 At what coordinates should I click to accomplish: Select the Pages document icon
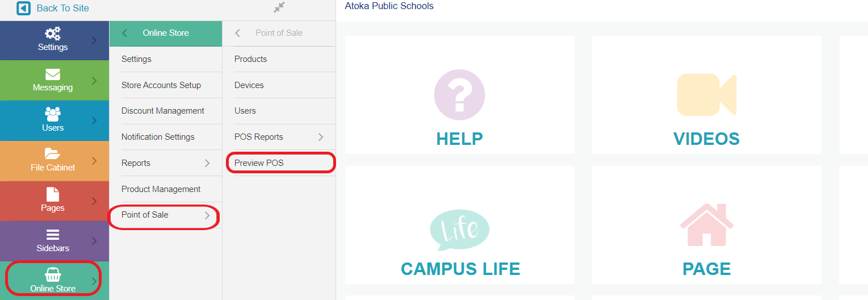53,194
